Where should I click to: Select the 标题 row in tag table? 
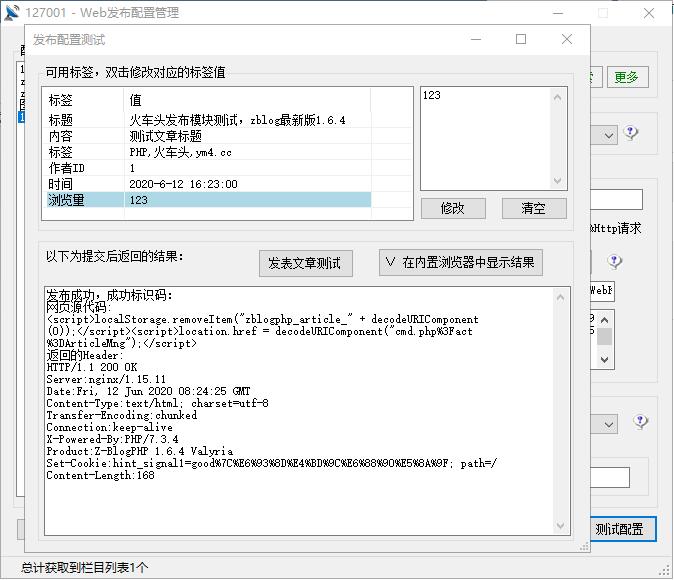(206, 120)
